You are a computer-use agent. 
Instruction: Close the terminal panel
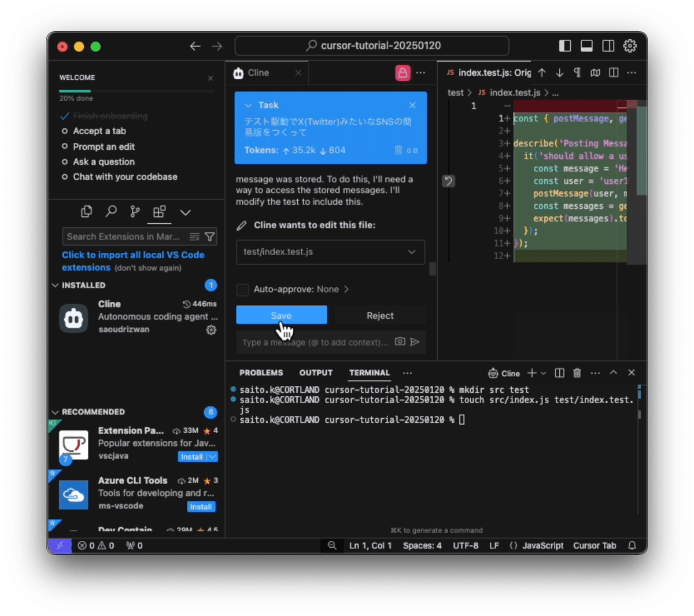tap(632, 373)
